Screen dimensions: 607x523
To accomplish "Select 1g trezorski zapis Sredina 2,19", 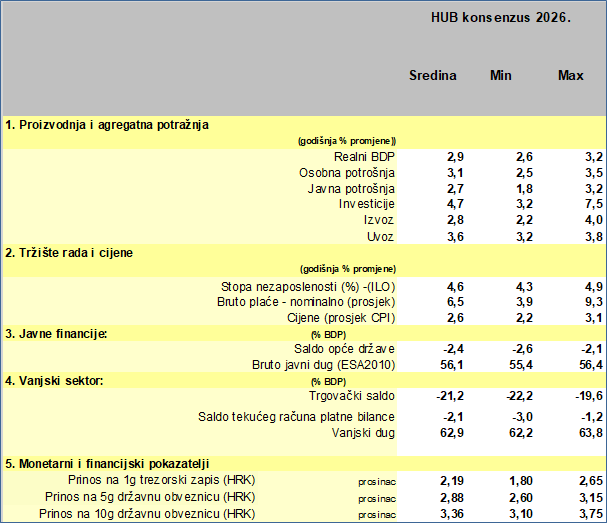I will click(452, 481).
